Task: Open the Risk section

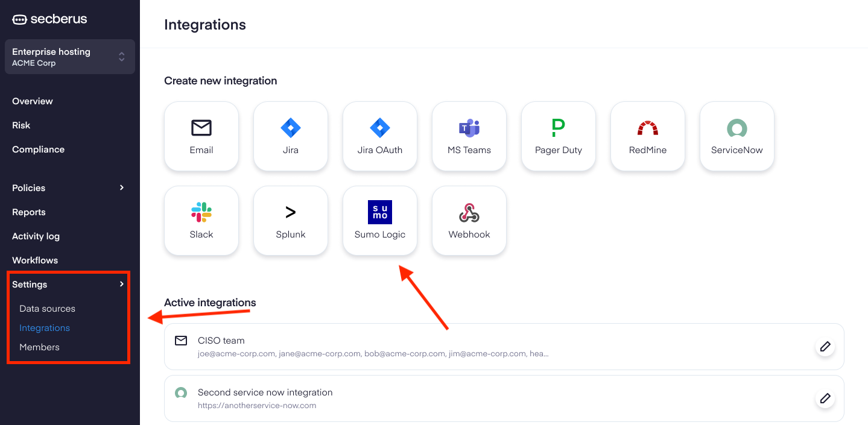Action: [x=21, y=125]
